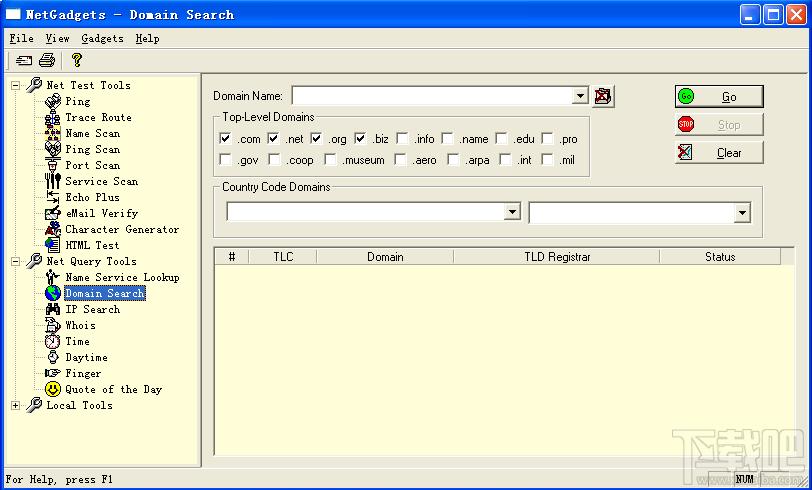Uncheck the .biz domain checkbox

360,139
